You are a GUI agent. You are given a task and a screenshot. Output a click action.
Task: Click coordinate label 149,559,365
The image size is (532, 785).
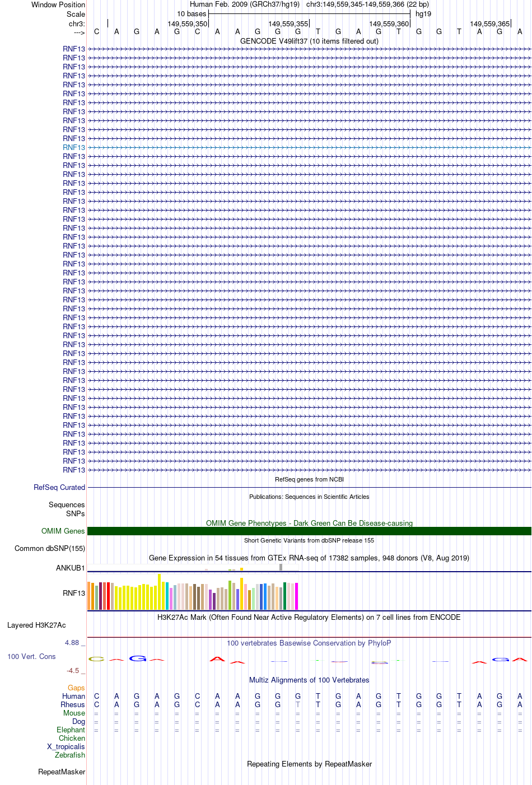point(489,24)
